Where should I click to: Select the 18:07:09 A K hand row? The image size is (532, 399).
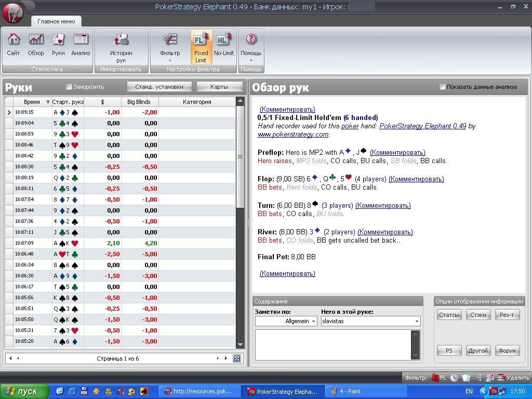[121, 243]
